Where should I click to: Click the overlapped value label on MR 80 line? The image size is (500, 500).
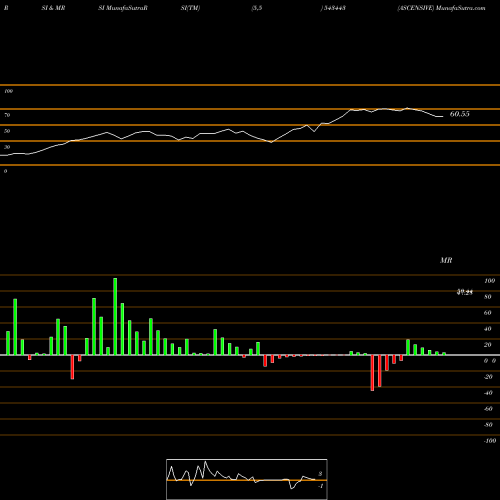click(465, 292)
